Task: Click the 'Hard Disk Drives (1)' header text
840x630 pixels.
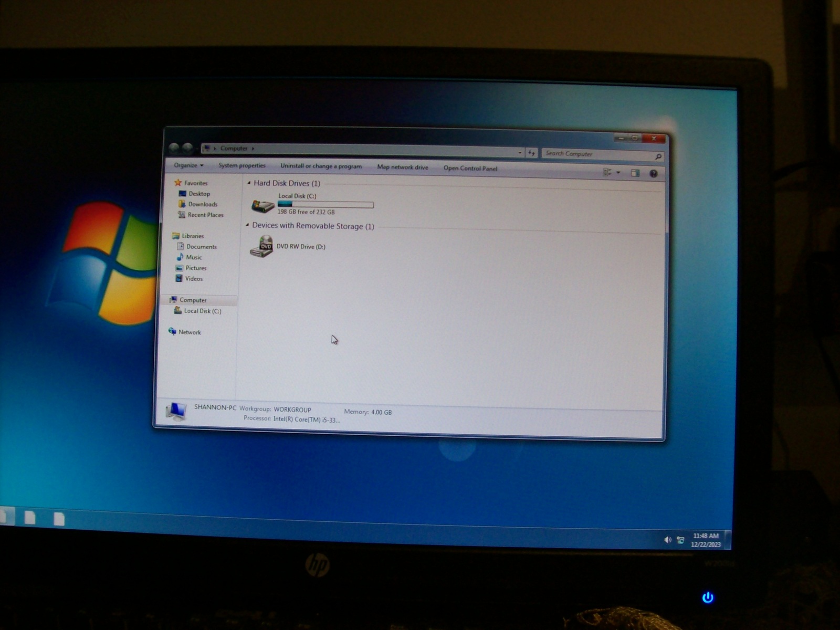Action: click(287, 183)
